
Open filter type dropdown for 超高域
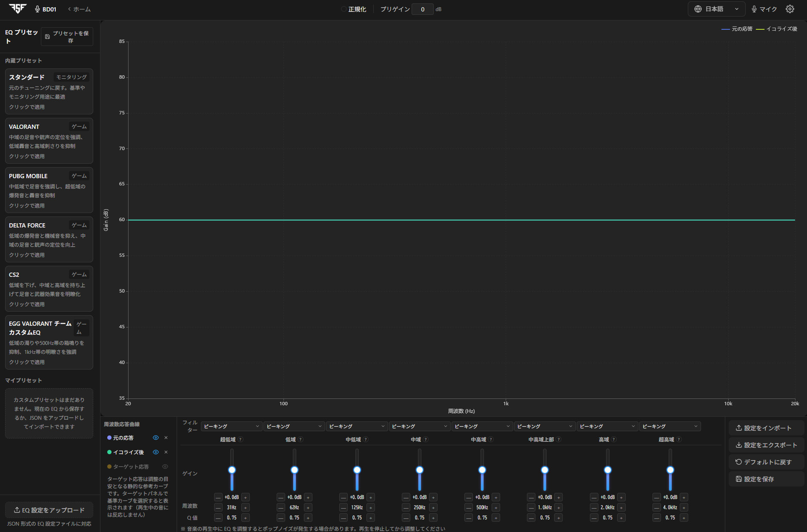point(670,426)
